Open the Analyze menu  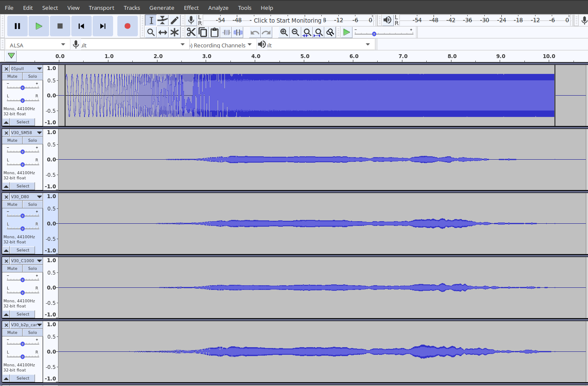pos(218,8)
